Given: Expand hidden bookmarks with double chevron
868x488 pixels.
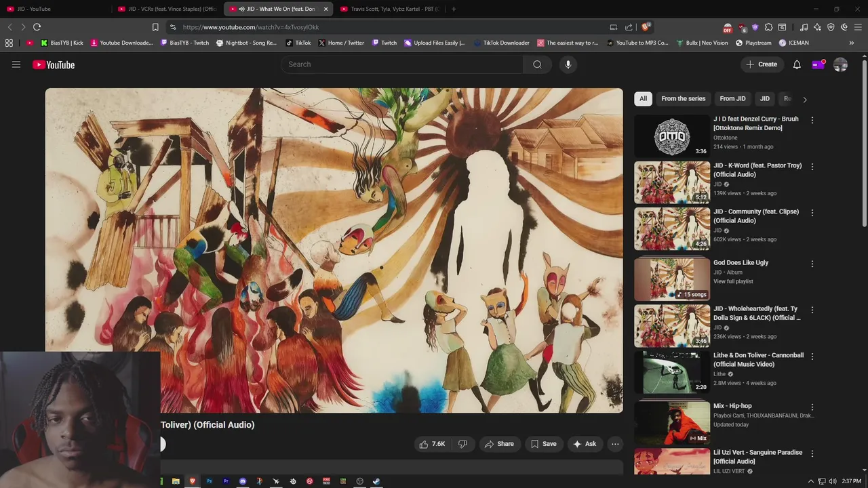Looking at the screenshot, I should pyautogui.click(x=852, y=43).
